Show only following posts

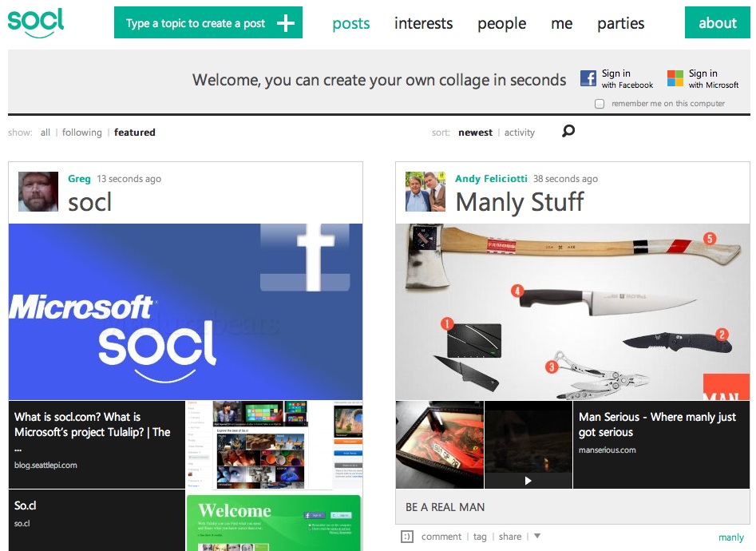82,133
